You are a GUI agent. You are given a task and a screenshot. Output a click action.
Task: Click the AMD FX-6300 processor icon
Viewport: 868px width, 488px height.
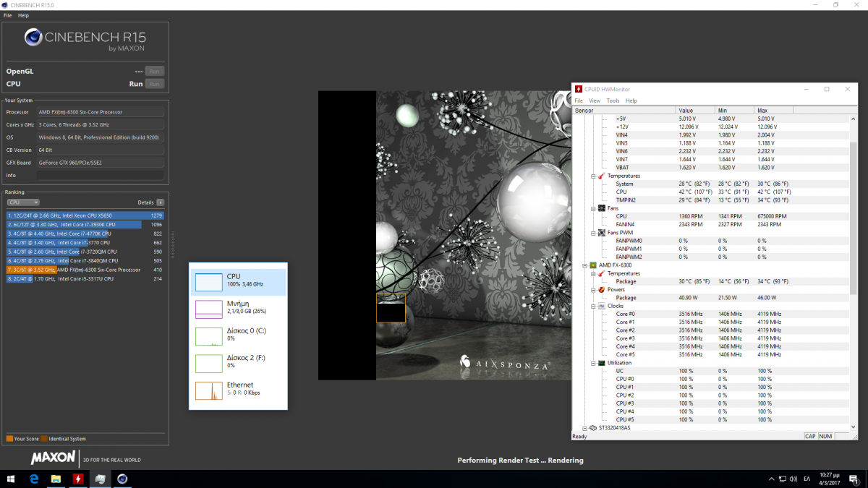tap(592, 265)
